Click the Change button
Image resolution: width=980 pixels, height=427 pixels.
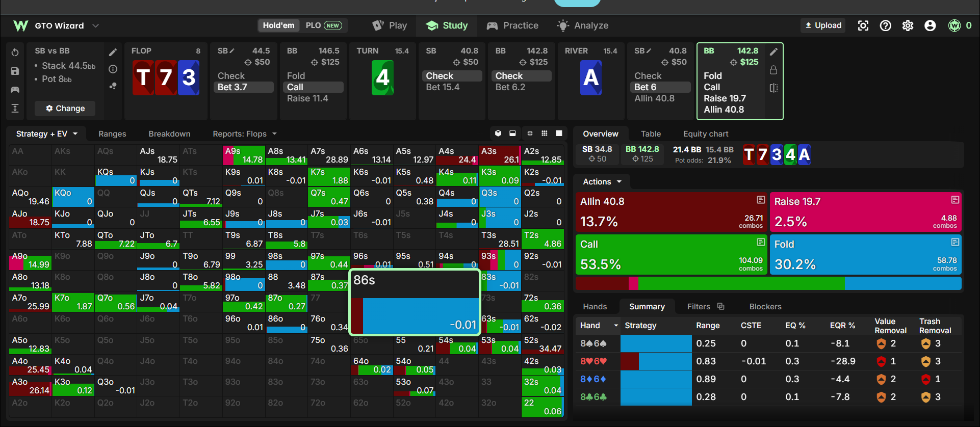coord(65,108)
